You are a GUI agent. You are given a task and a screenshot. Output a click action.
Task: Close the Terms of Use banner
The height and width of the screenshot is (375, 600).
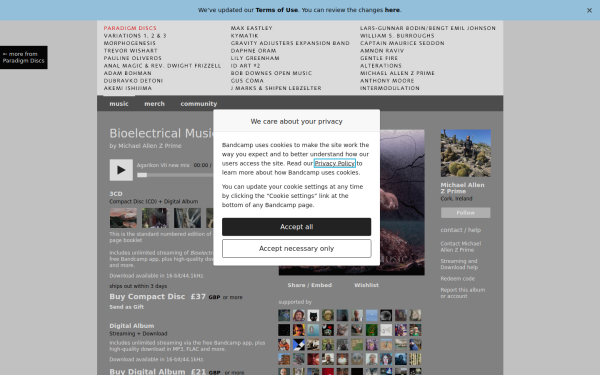coord(589,10)
